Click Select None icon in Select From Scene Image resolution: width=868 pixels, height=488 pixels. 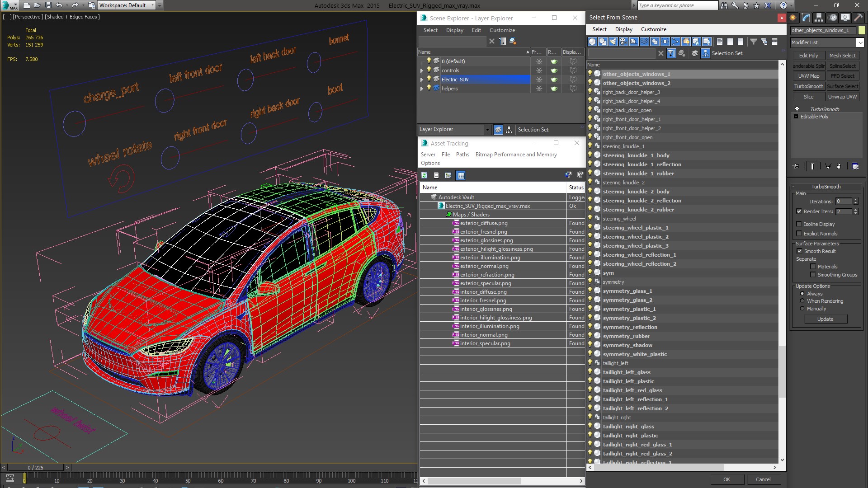(730, 42)
